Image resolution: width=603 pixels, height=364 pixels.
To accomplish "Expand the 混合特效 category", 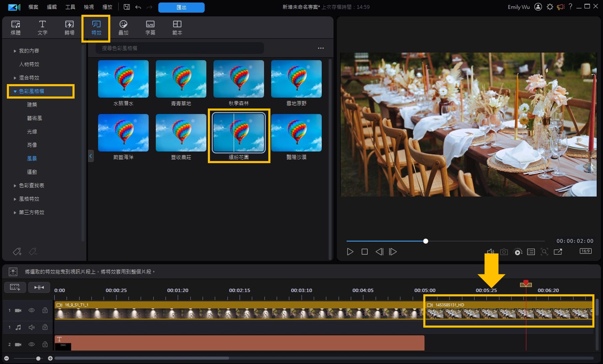I will pyautogui.click(x=15, y=78).
